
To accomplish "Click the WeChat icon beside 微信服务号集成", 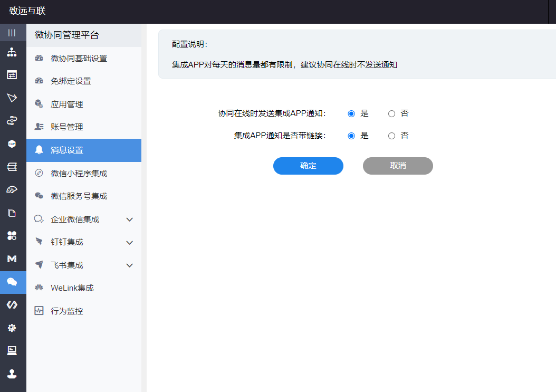I will [x=39, y=195].
